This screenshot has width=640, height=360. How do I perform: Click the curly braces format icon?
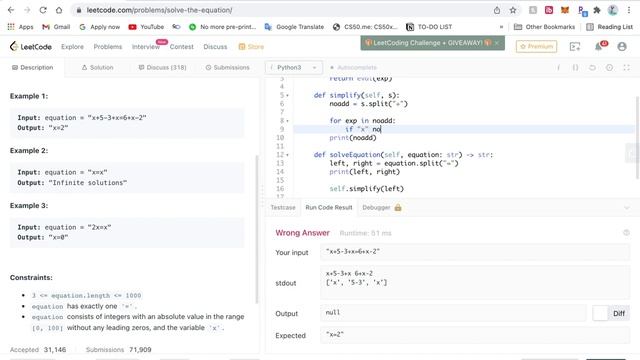[x=575, y=67]
